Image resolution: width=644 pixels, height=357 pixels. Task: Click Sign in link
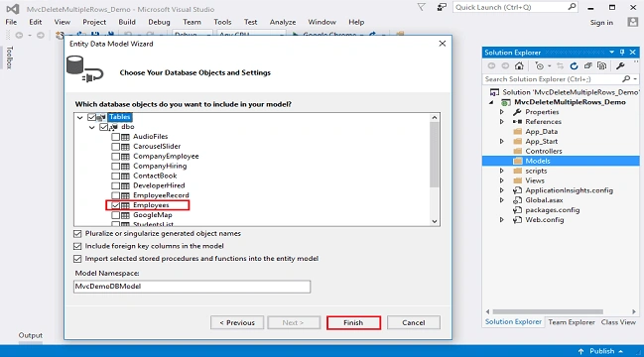(601, 23)
